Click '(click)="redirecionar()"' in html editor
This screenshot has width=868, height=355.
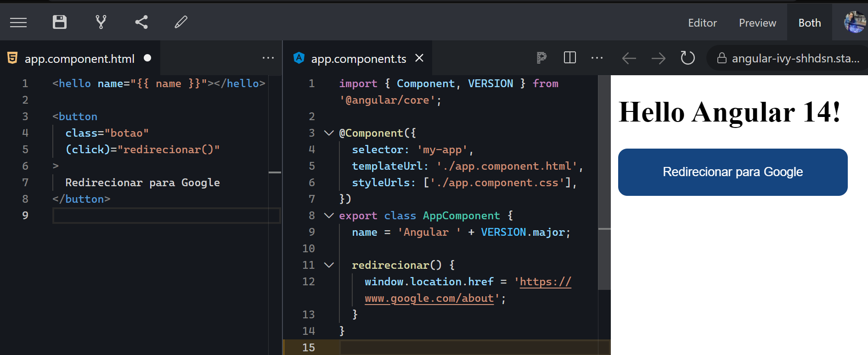[142, 150]
